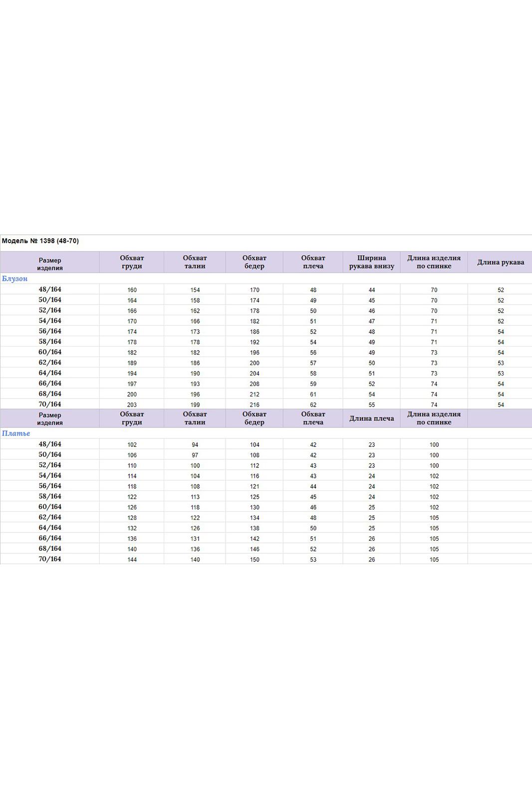Click the 'Ширина рукава внизу' column header
Image resolution: width=532 pixels, height=799 pixels.
tap(372, 262)
